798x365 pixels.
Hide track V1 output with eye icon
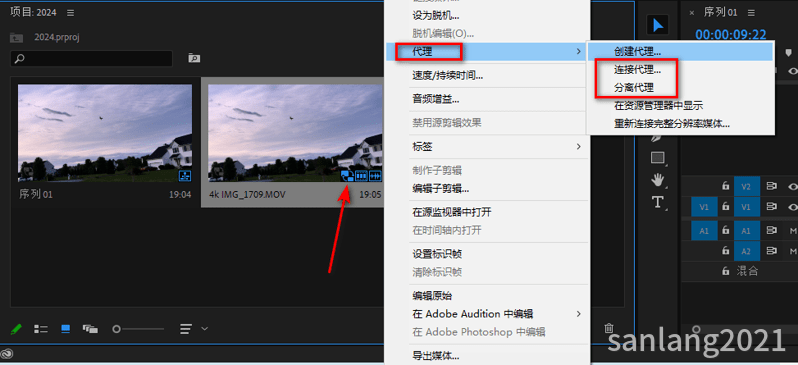click(x=792, y=207)
